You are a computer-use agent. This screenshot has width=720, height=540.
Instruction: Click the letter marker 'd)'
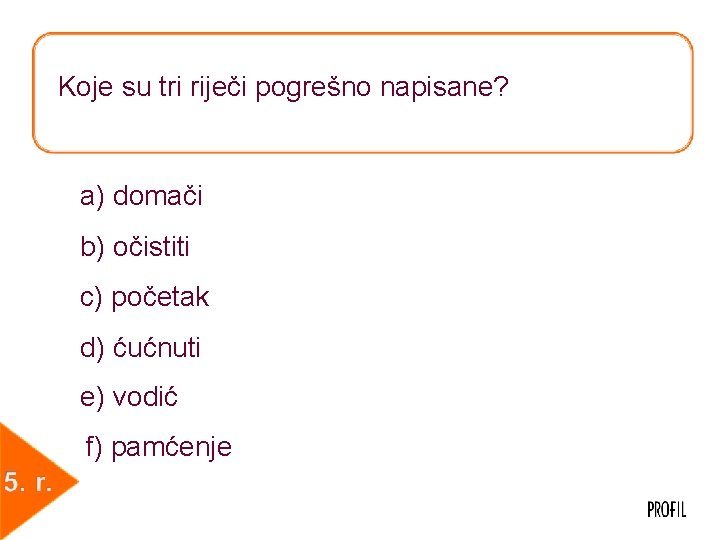pos(92,348)
